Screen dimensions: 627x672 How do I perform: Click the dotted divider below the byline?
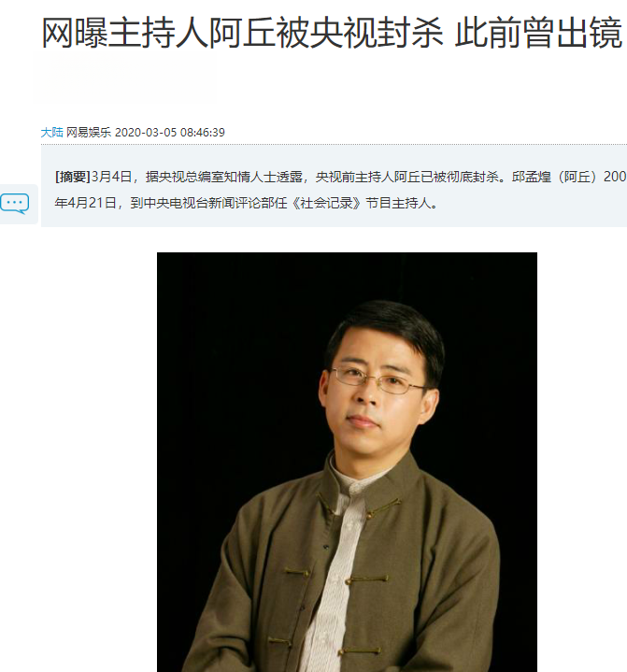(x=334, y=145)
